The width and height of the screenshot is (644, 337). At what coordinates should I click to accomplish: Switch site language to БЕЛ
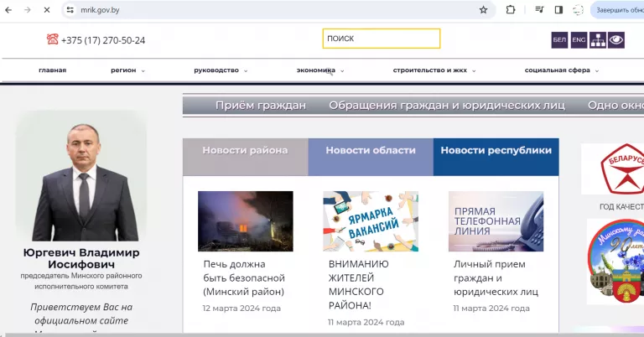coord(559,39)
